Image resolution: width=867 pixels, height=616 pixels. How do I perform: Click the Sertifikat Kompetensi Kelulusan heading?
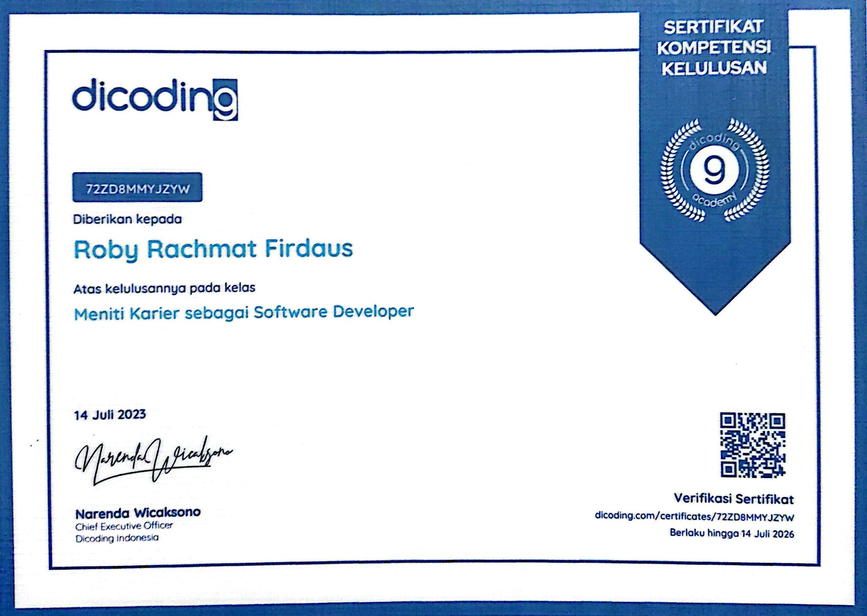pyautogui.click(x=714, y=48)
